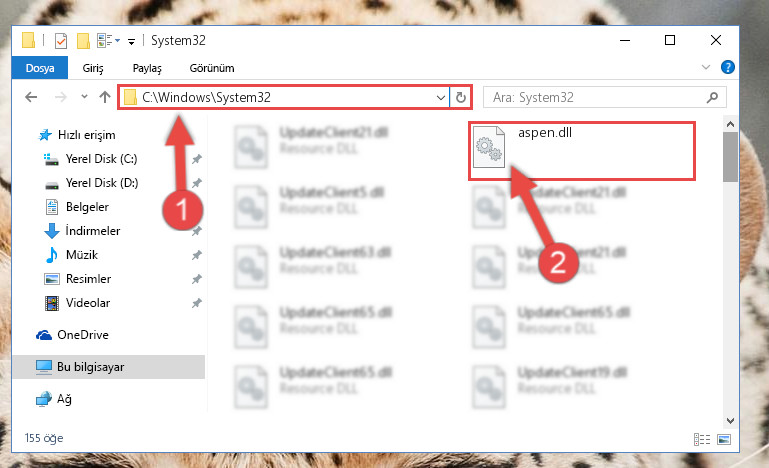The height and width of the screenshot is (468, 769).
Task: Click the Back navigation arrow
Action: click(31, 97)
